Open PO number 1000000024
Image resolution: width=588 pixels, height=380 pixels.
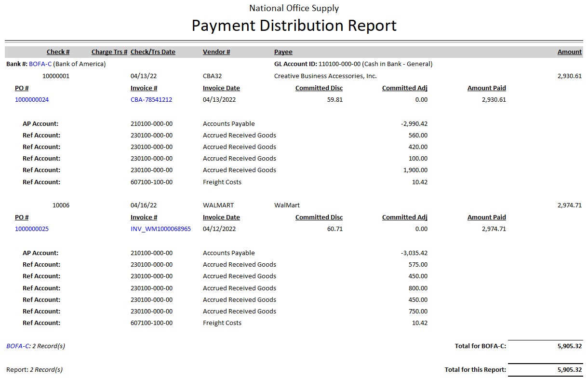point(32,100)
